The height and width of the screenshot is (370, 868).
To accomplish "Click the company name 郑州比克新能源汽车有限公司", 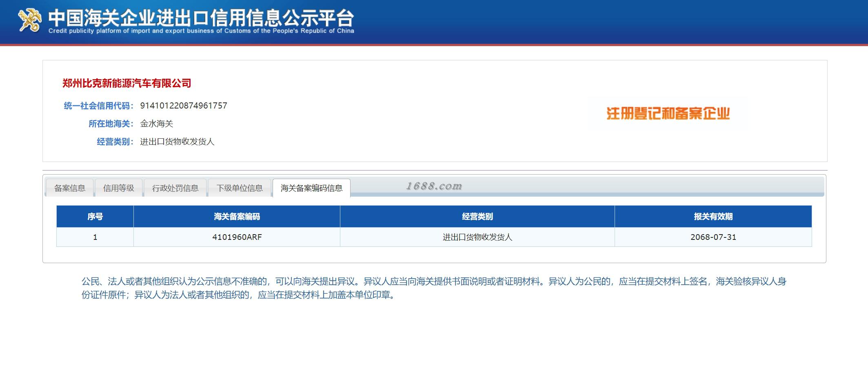I will [127, 83].
